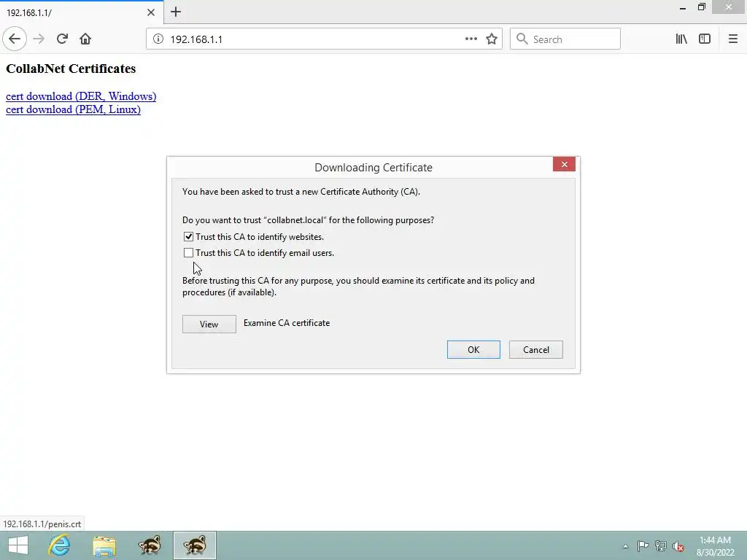
Task: Show hidden system tray icons arrow
Action: tap(625, 546)
